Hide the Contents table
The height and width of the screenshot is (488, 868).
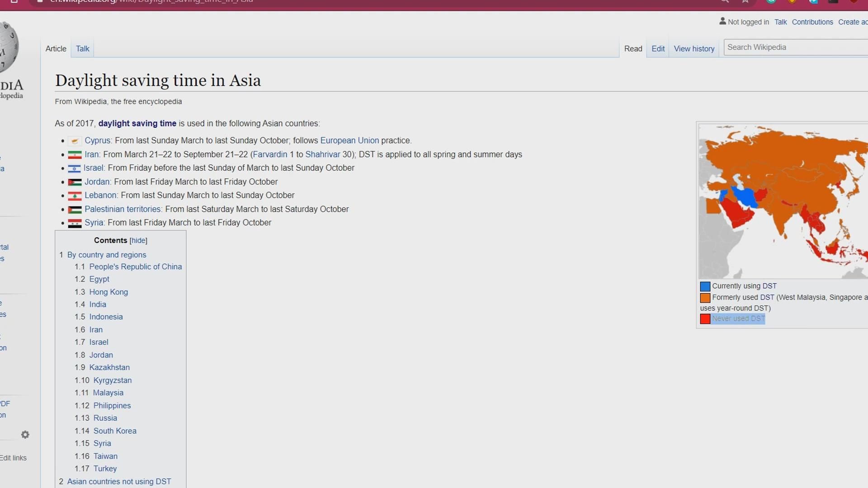click(x=138, y=241)
